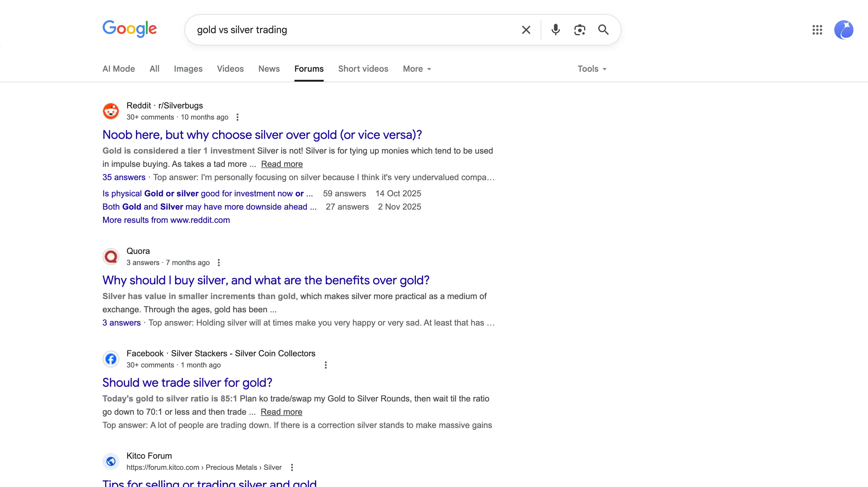This screenshot has width=868, height=487.
Task: Expand the Tools dropdown
Action: (x=592, y=69)
